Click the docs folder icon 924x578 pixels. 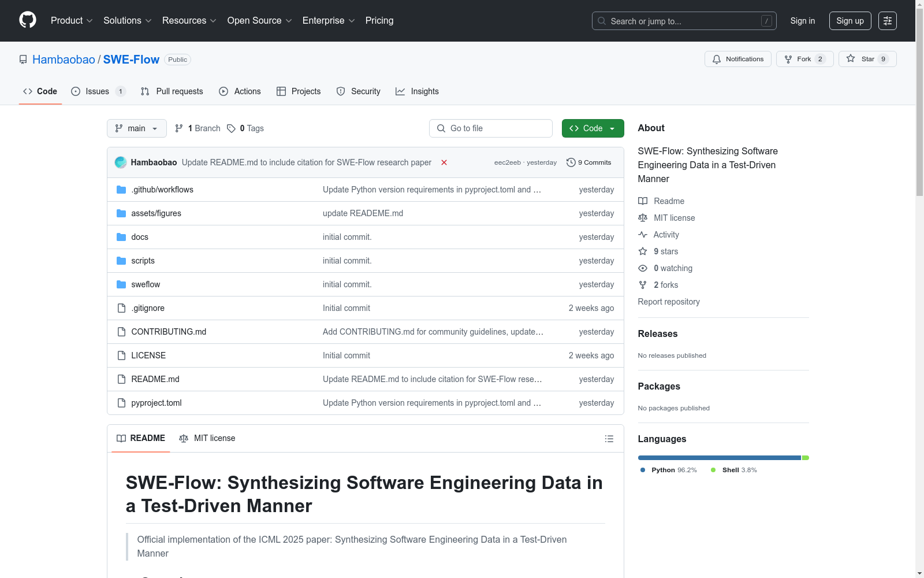(121, 237)
